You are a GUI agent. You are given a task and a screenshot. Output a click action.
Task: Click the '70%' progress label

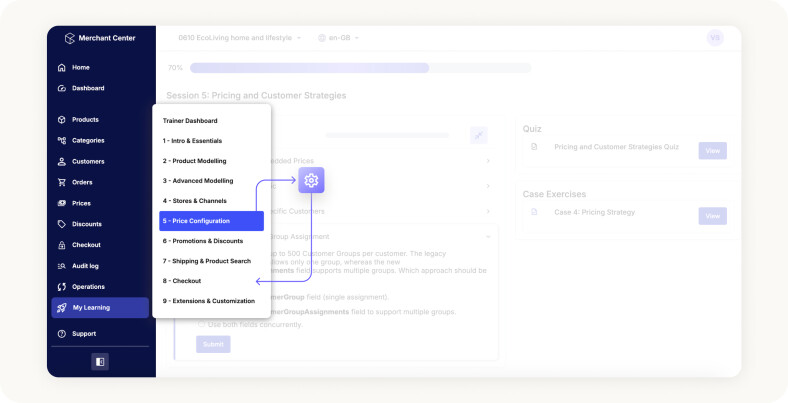pos(175,68)
